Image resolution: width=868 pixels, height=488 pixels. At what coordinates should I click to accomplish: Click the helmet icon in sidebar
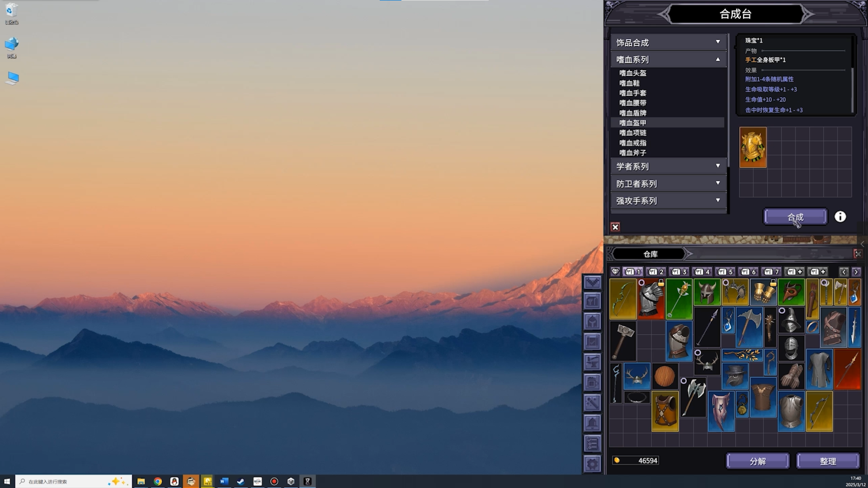pyautogui.click(x=592, y=322)
